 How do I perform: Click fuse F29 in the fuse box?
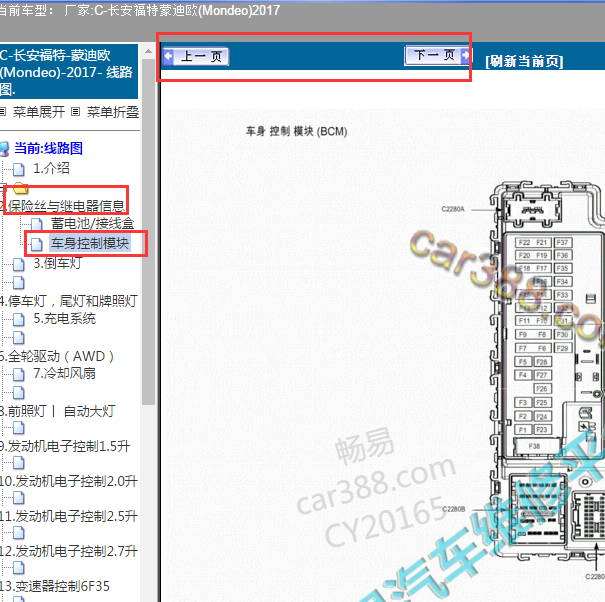[563, 348]
